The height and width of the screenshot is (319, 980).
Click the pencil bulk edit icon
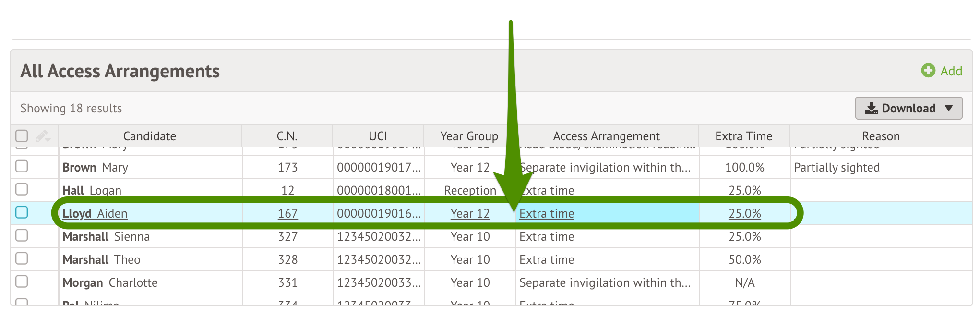click(x=42, y=136)
